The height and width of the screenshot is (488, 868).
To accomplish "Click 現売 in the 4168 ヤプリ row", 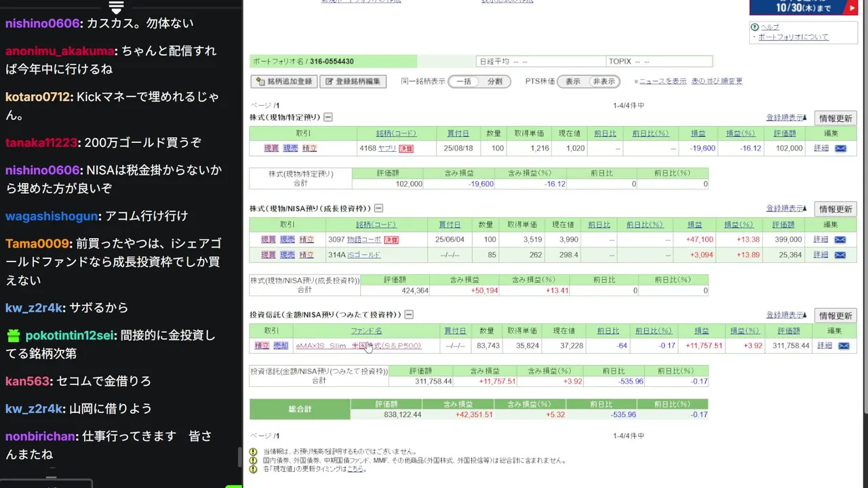I will [290, 148].
